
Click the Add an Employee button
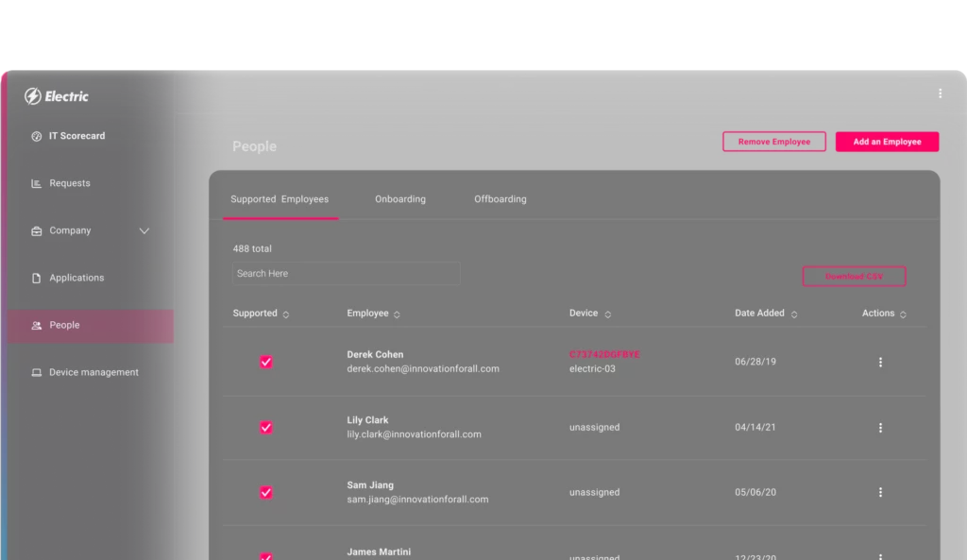pyautogui.click(x=887, y=141)
